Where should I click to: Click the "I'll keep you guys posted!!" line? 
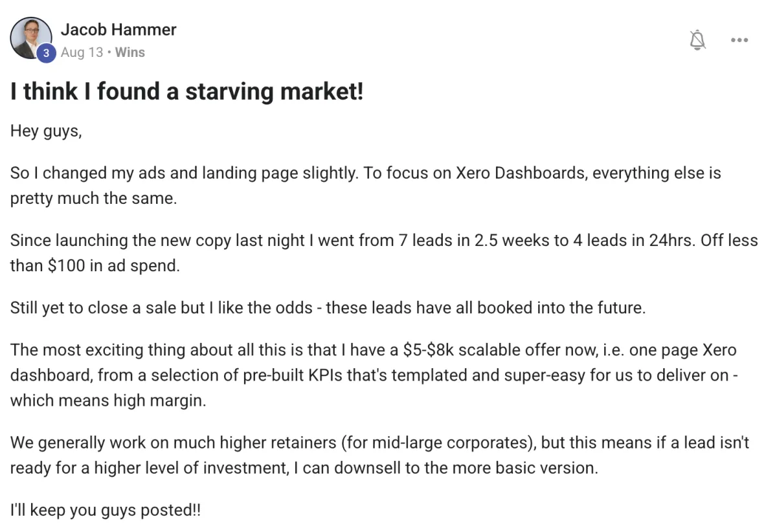[x=106, y=510]
